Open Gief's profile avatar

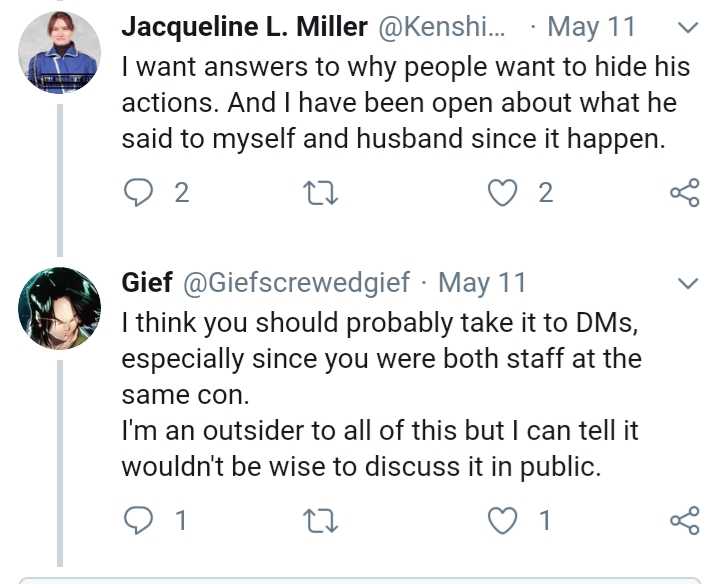coord(60,308)
